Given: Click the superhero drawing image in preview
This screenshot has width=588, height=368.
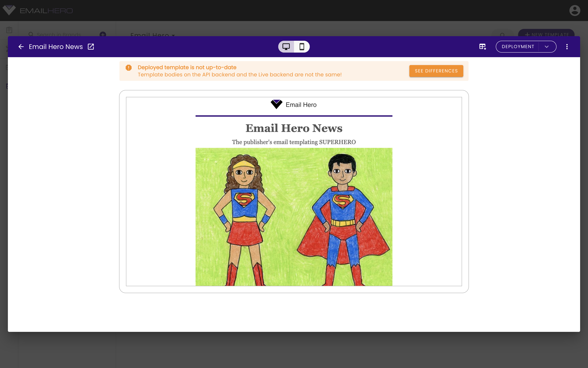Looking at the screenshot, I should [294, 217].
